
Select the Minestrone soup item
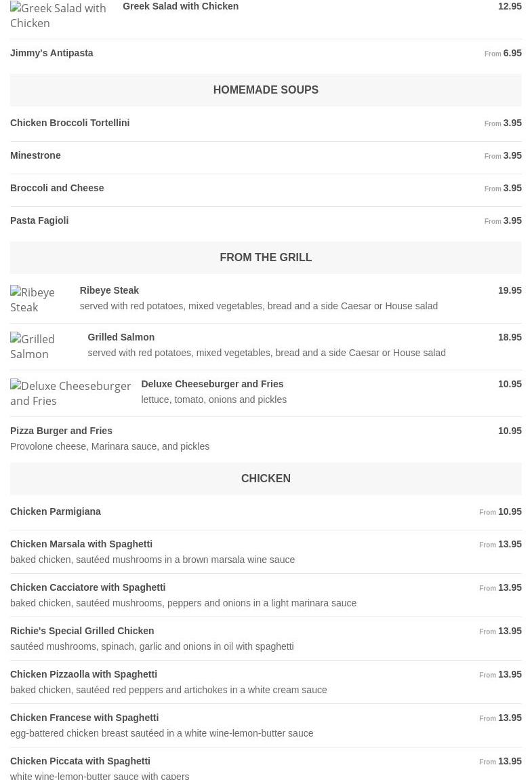(x=35, y=155)
